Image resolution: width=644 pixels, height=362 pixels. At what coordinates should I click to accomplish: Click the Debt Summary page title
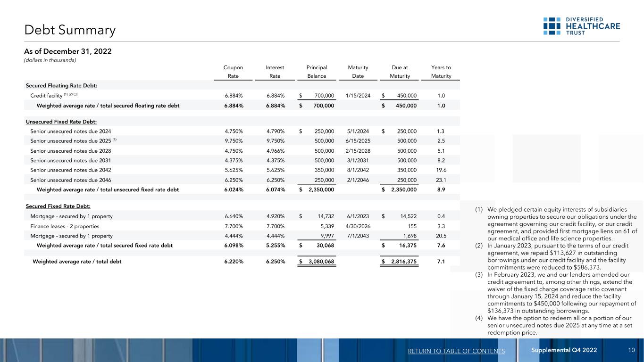[x=70, y=31]
